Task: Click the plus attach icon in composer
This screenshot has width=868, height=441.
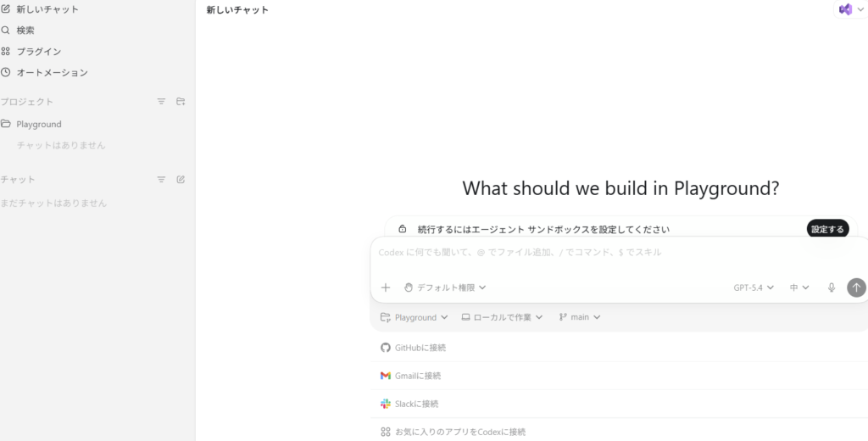Action: click(386, 287)
